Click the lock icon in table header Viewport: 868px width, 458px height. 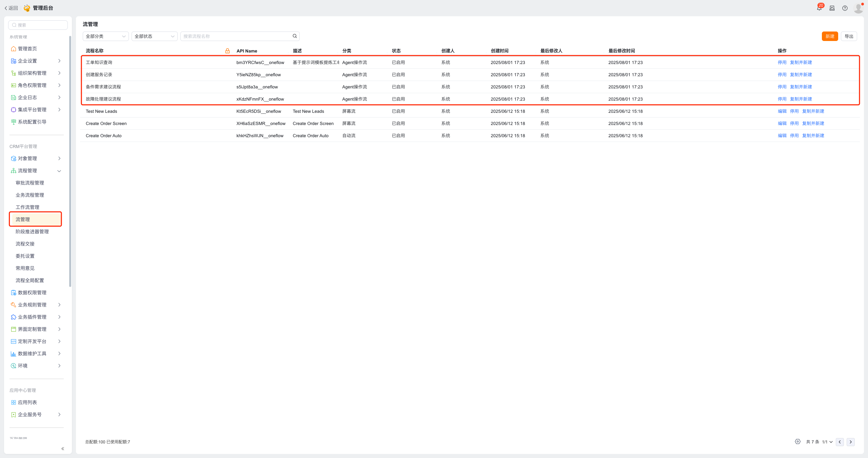(228, 51)
